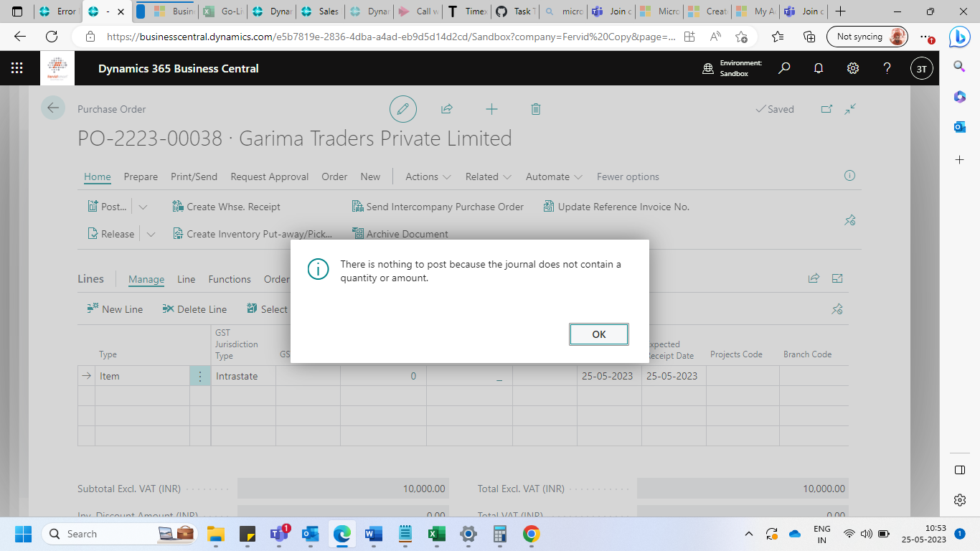Switch to the Prepare tab
980x551 pixels.
click(x=141, y=176)
